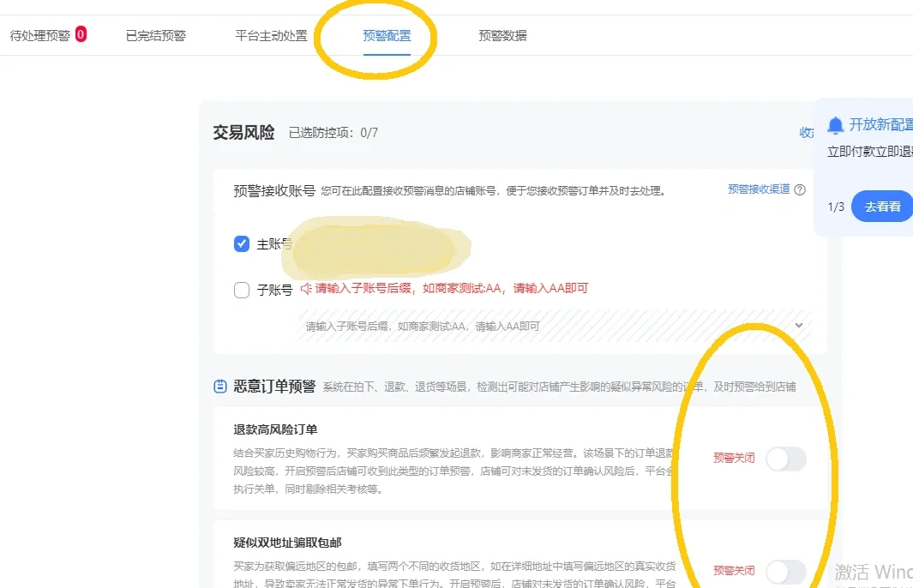
Task: Click the 疑似双地址骗取包邮 heading
Action: [288, 543]
